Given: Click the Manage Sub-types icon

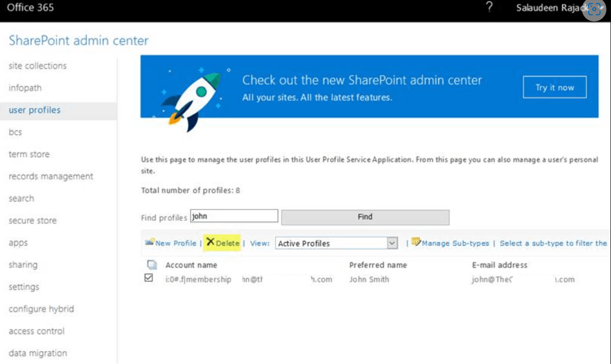Looking at the screenshot, I should click(416, 242).
